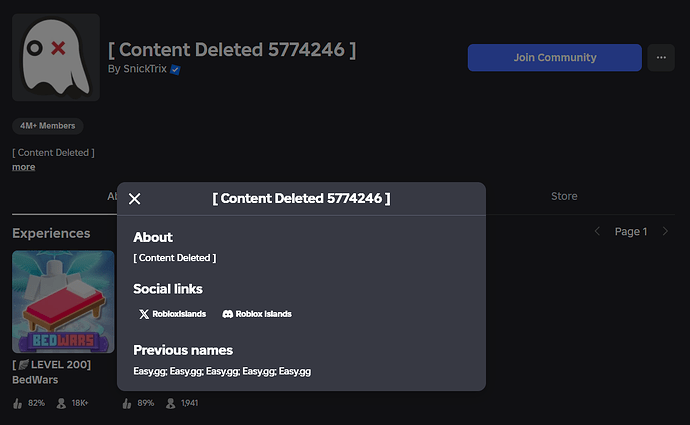Viewport: 690px width, 425px height.
Task: Go to previous experiences page arrow
Action: point(597,231)
